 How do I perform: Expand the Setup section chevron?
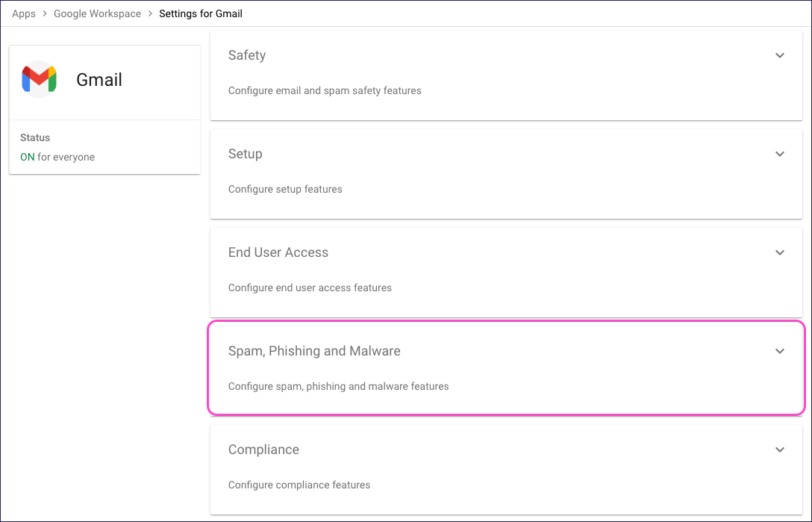tap(780, 154)
